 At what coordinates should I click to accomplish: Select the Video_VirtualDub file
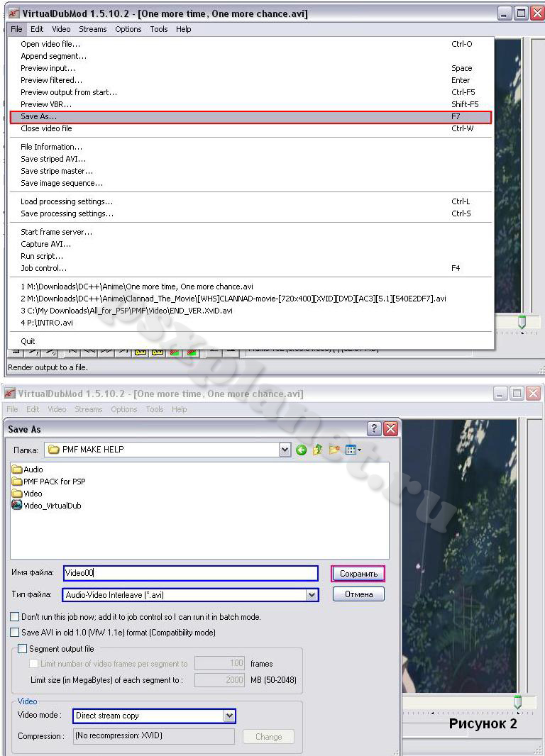pyautogui.click(x=46, y=505)
